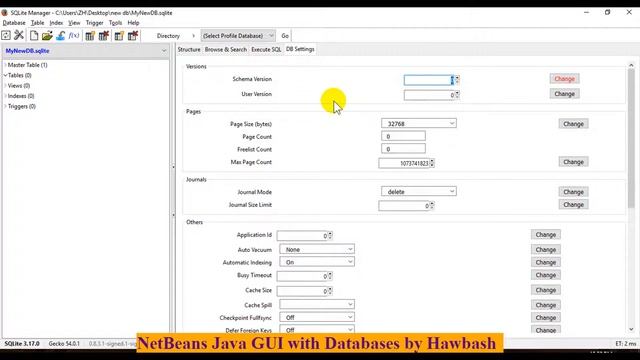Open the Automatic Indexing dropdown
Screen dimensions: 640x360
point(317,262)
